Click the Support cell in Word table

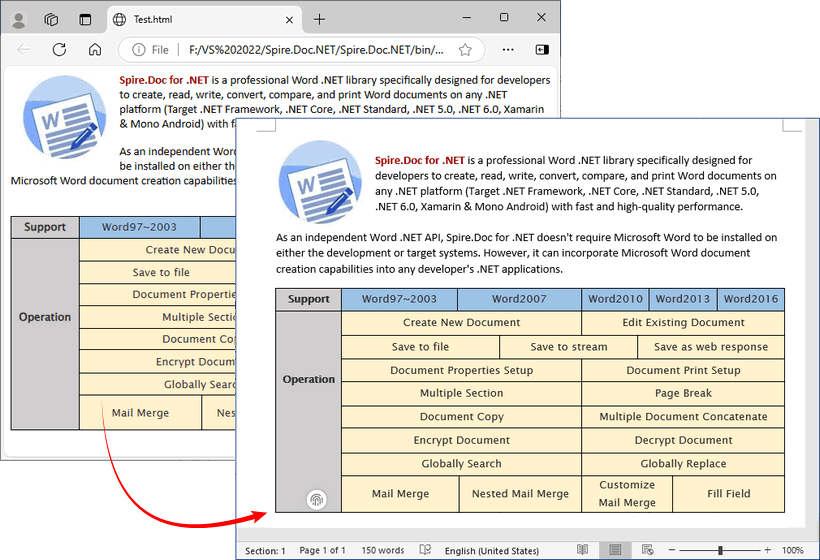[309, 299]
